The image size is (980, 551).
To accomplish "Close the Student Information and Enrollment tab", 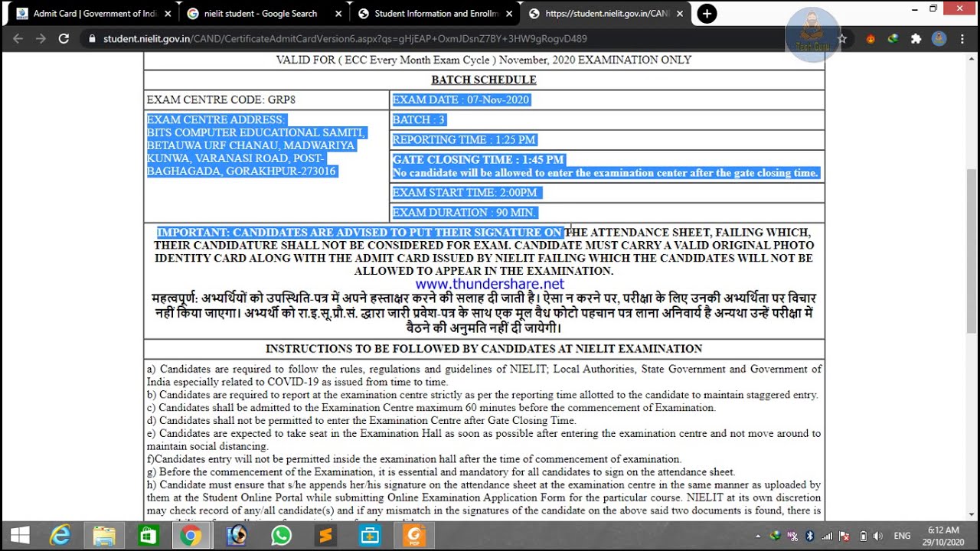I will tap(509, 14).
